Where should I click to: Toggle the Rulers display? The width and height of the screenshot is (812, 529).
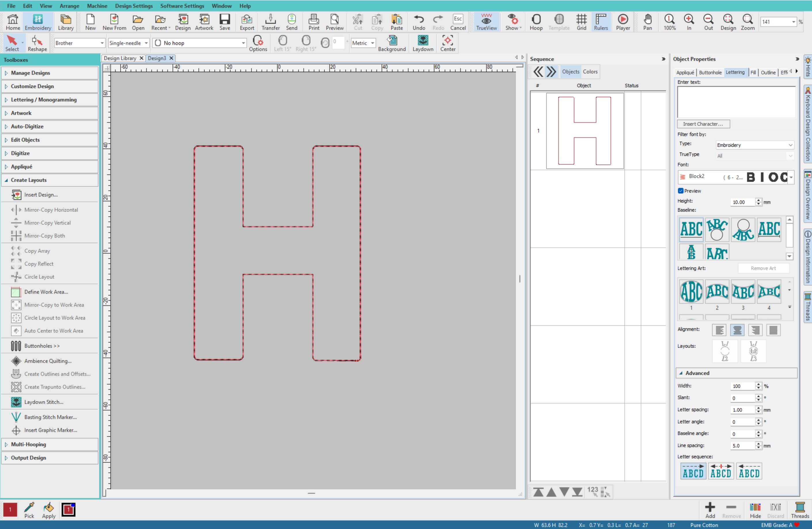(600, 22)
